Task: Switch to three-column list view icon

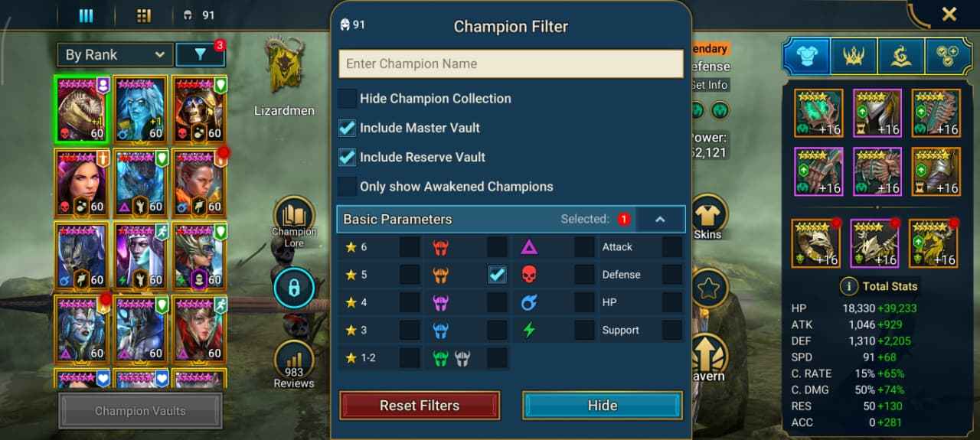Action: click(86, 15)
